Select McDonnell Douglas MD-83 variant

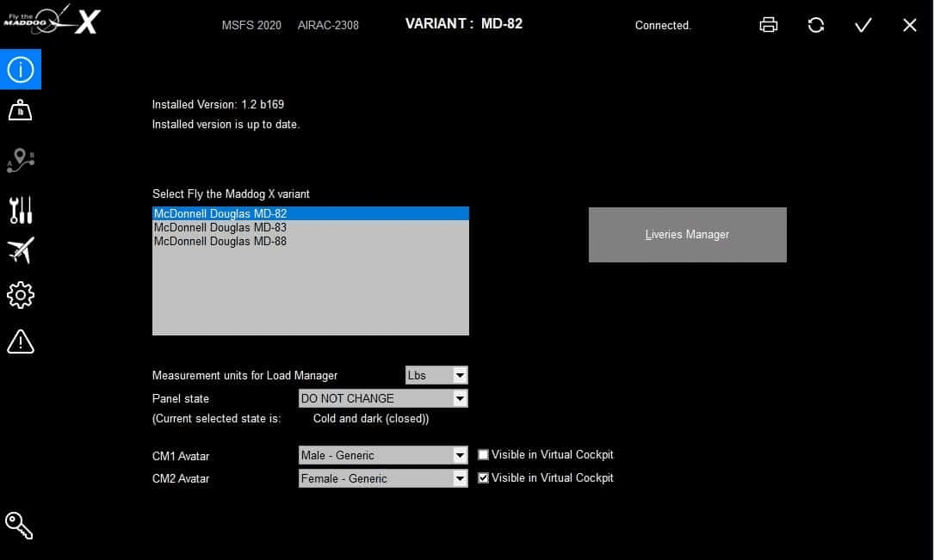click(220, 228)
